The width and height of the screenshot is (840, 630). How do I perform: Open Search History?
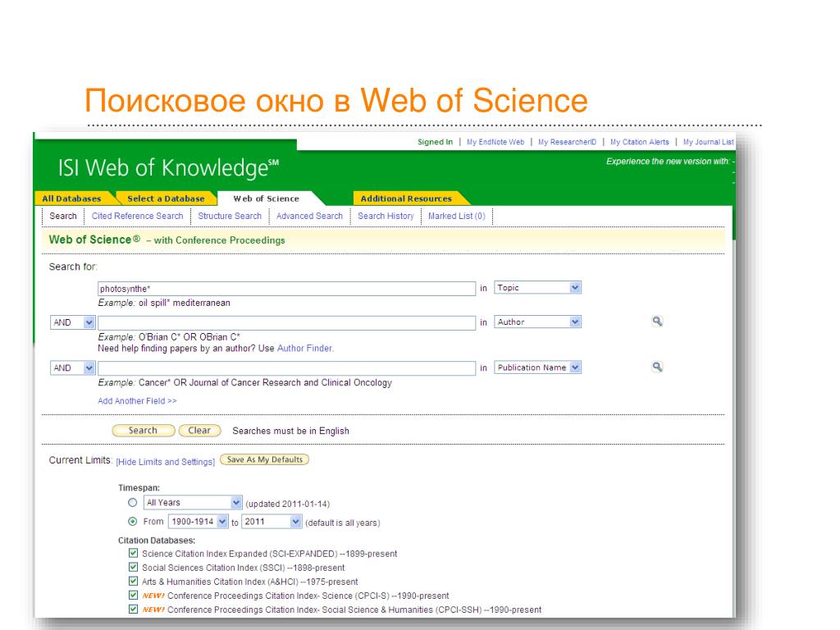tap(386, 216)
